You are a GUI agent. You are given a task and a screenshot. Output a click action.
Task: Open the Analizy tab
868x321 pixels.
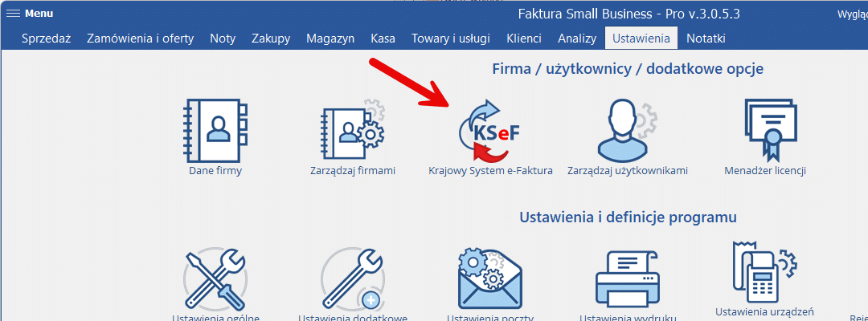577,39
